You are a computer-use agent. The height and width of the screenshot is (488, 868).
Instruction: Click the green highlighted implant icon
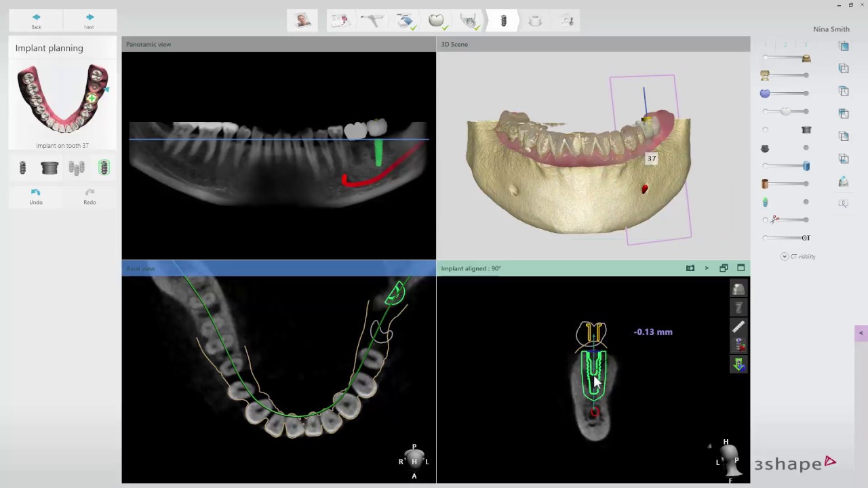coord(104,168)
